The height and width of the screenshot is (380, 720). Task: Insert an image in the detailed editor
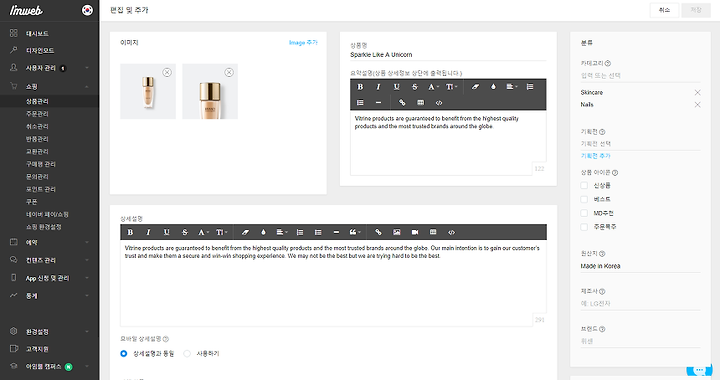(x=397, y=232)
